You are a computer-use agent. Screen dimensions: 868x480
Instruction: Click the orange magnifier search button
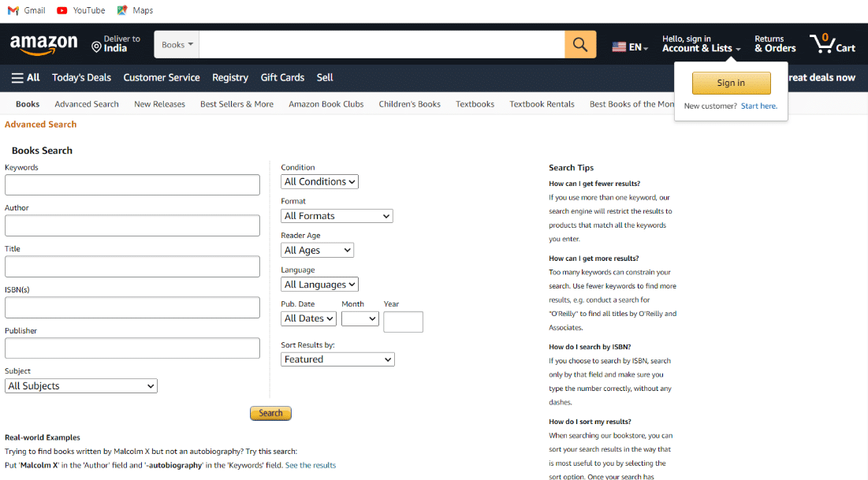click(x=580, y=44)
